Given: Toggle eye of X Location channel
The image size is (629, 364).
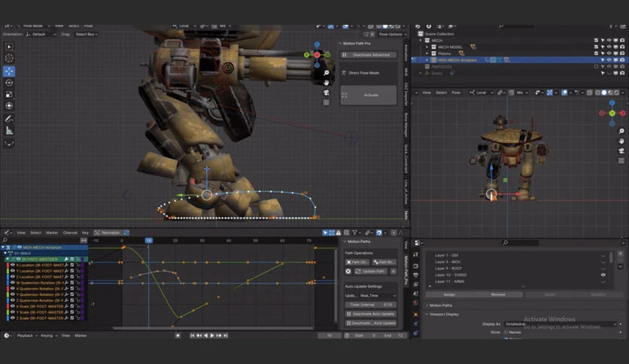Looking at the screenshot, I should [x=13, y=265].
